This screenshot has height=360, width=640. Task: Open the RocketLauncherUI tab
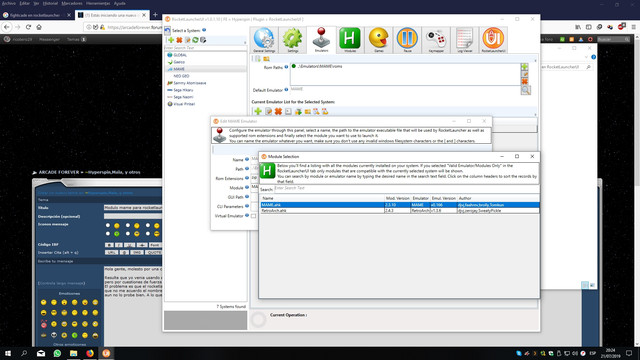coord(493,40)
